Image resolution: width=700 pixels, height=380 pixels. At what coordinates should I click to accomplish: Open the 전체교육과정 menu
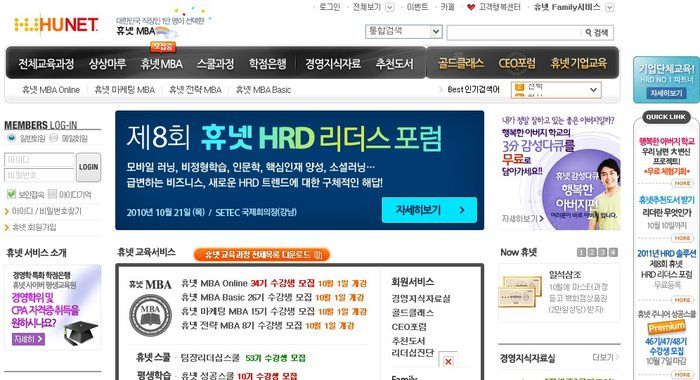(46, 64)
